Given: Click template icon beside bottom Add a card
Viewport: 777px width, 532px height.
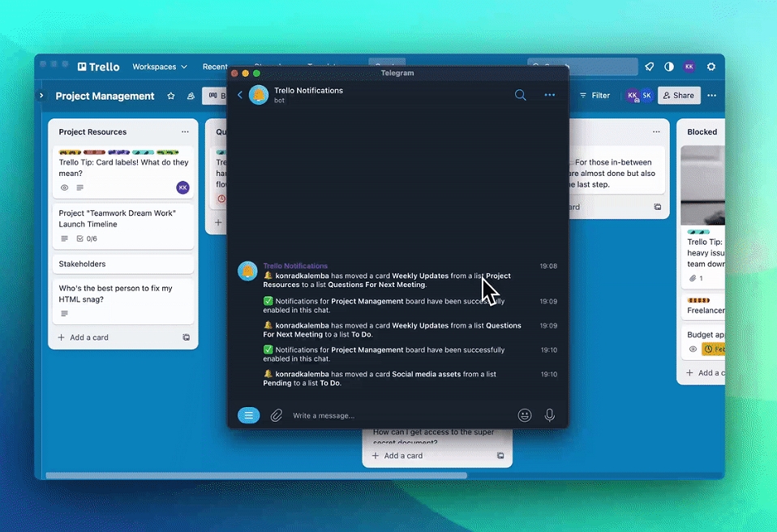Looking at the screenshot, I should [x=500, y=456].
